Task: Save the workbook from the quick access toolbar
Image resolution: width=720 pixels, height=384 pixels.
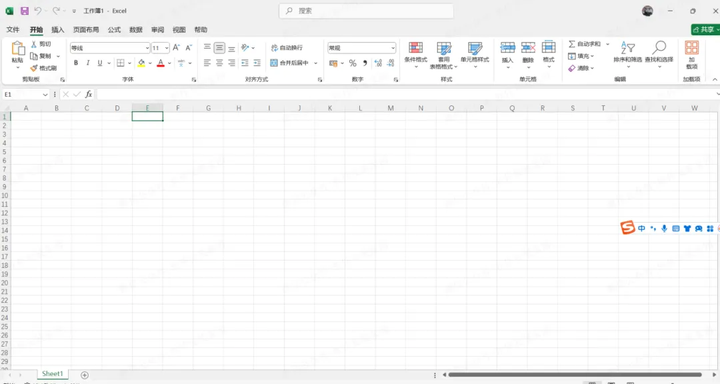Action: tap(25, 11)
